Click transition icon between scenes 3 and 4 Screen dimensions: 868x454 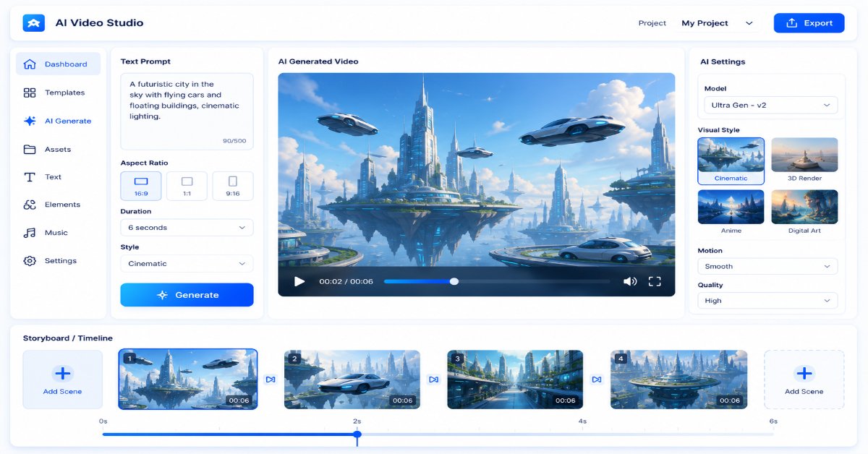point(597,380)
